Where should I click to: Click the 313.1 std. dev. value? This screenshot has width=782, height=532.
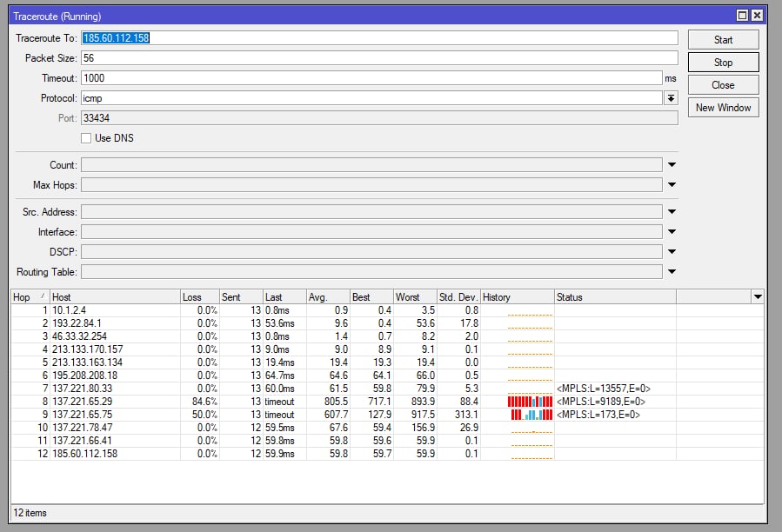click(x=466, y=415)
